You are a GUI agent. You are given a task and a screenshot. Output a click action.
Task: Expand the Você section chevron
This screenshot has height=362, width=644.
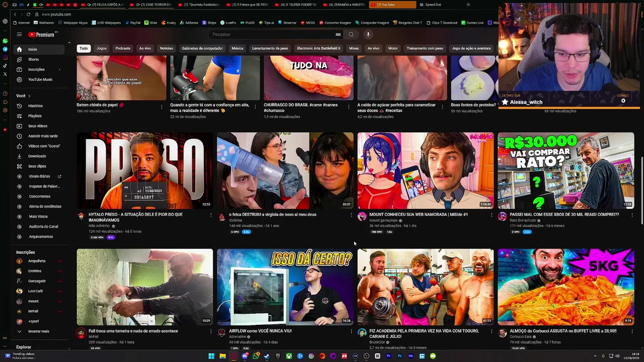[x=29, y=96]
